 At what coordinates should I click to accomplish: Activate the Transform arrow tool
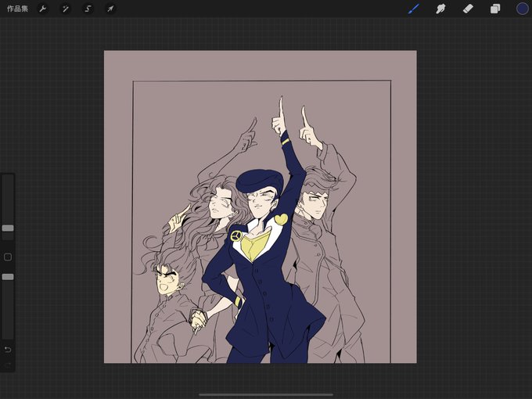tap(110, 9)
